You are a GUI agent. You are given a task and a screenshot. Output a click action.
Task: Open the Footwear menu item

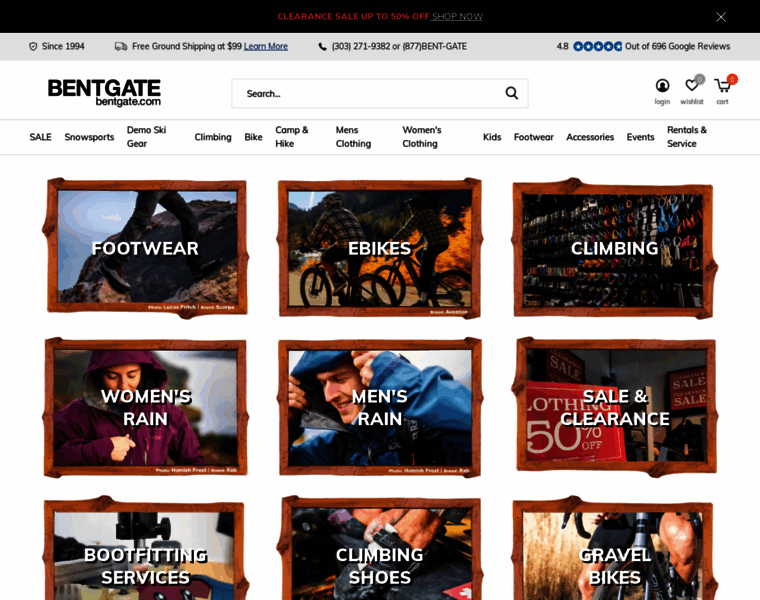[534, 137]
